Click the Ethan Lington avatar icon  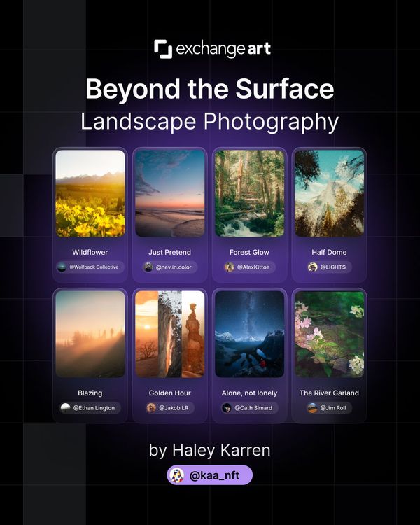click(65, 408)
